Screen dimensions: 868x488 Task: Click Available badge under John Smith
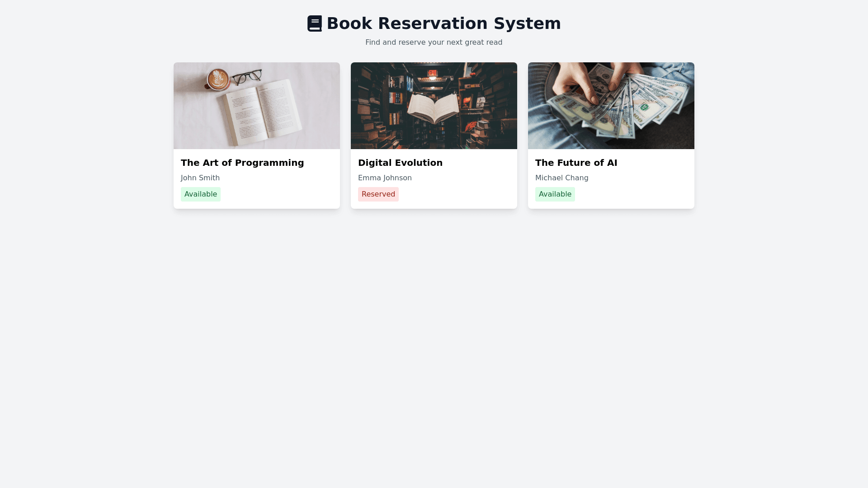[201, 194]
